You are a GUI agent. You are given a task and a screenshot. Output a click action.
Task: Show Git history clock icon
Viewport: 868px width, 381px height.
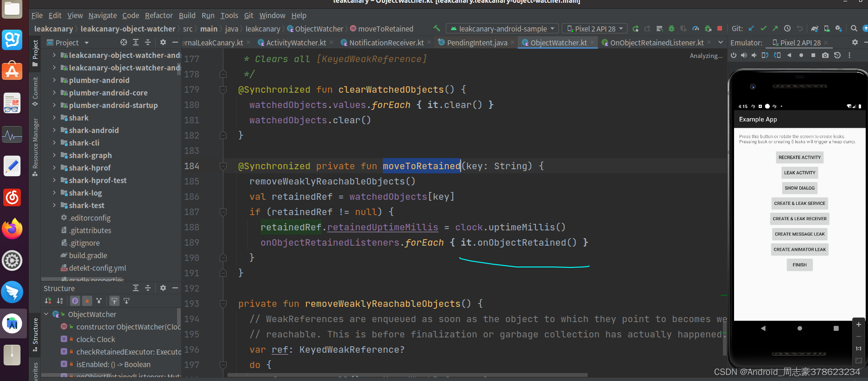(x=787, y=28)
